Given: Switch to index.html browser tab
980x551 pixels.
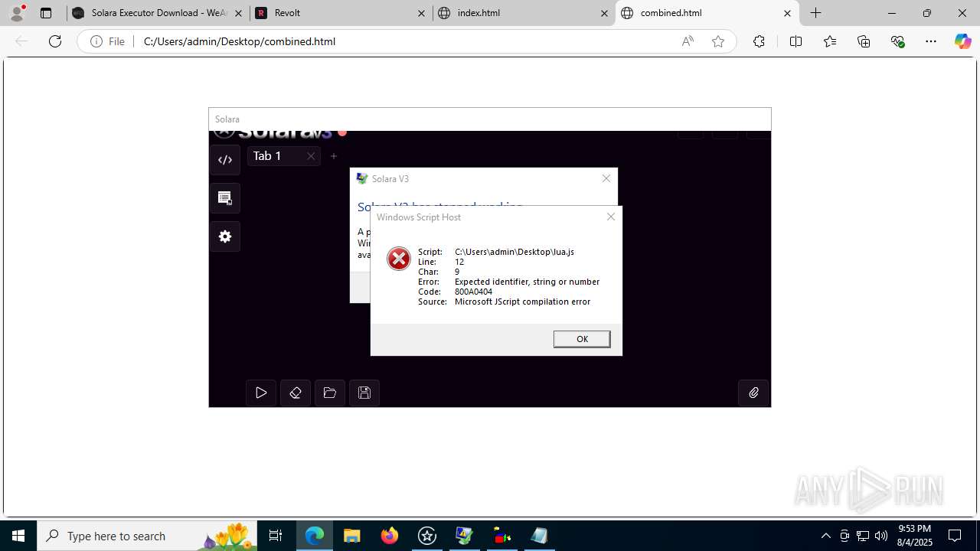Looking at the screenshot, I should 523,13.
